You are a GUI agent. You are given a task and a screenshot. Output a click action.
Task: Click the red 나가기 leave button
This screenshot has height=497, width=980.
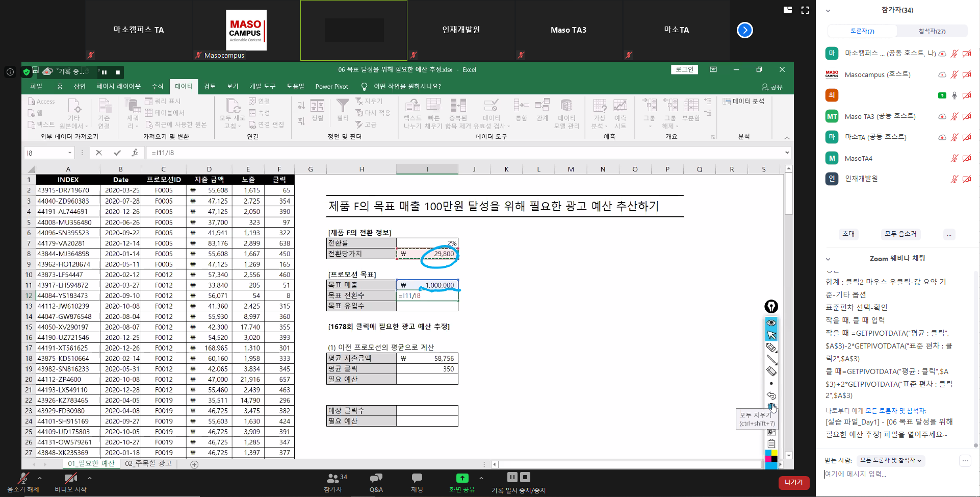click(x=793, y=482)
